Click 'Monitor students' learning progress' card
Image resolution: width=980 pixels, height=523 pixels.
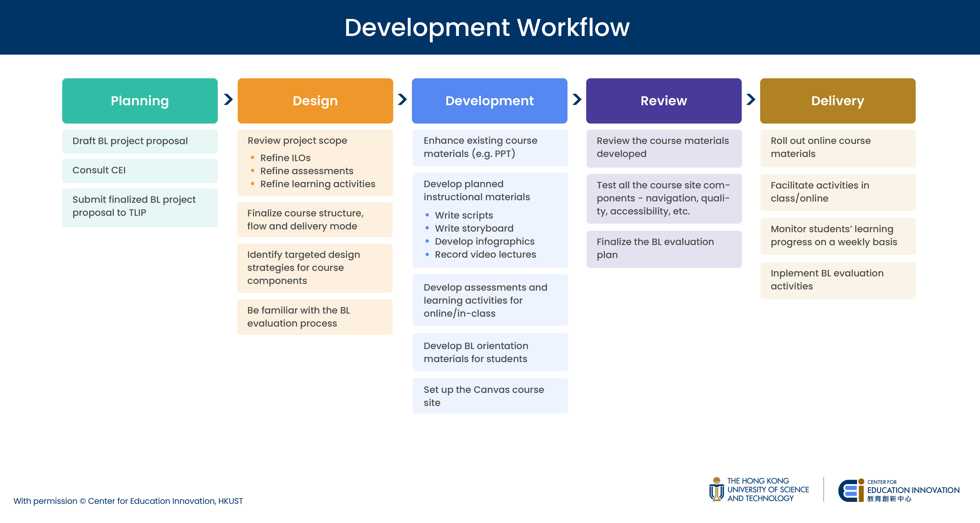[838, 236]
